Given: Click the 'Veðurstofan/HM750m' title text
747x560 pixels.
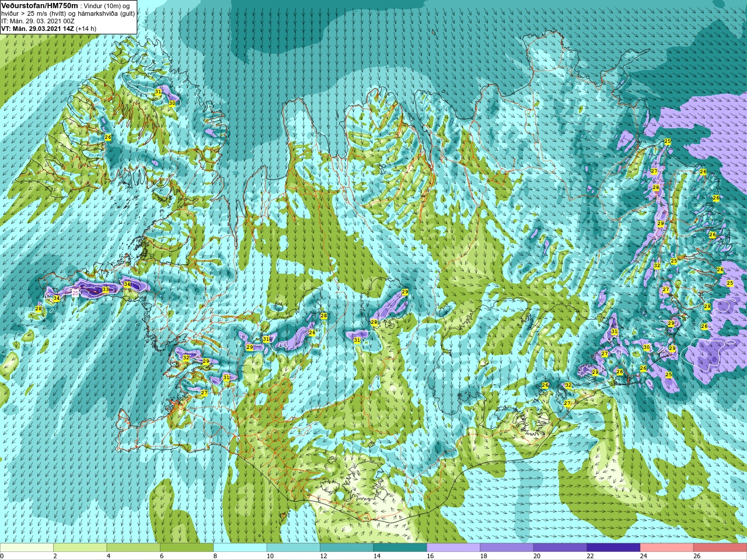Looking at the screenshot, I should 40,5.
